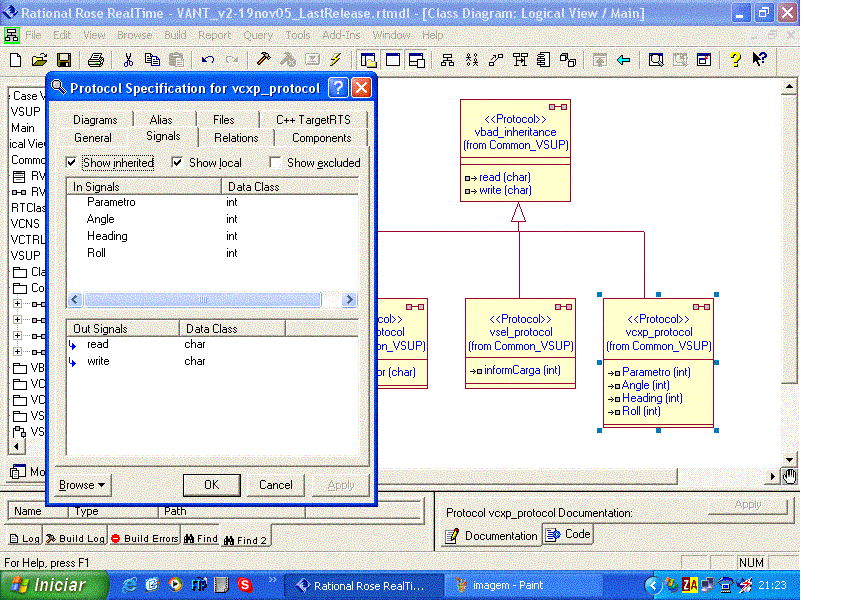Click the red S quick launch icon
The height and width of the screenshot is (612, 858).
[x=245, y=585]
